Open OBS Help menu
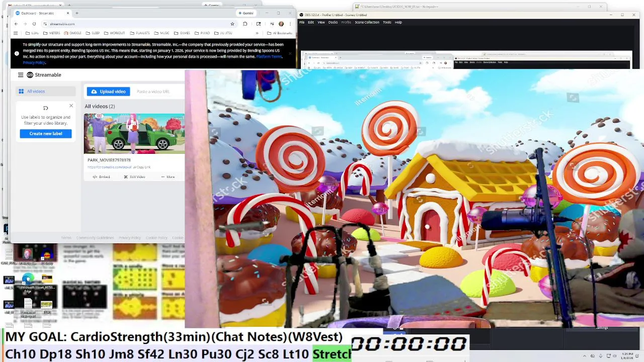The width and height of the screenshot is (644, 362). click(x=398, y=22)
